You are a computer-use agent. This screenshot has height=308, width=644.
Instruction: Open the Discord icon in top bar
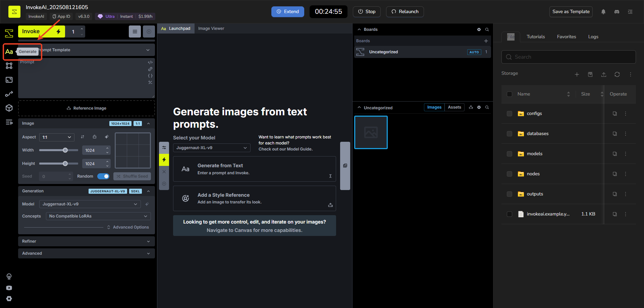[617, 12]
